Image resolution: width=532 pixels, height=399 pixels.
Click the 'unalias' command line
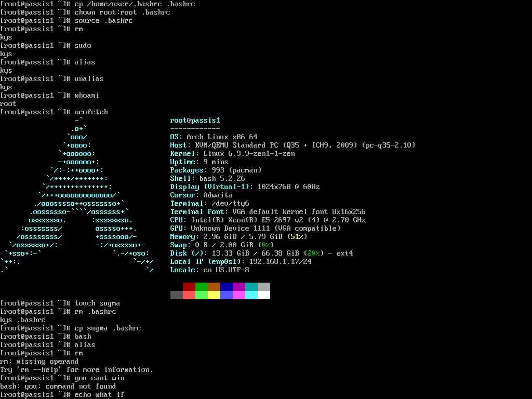point(52,79)
